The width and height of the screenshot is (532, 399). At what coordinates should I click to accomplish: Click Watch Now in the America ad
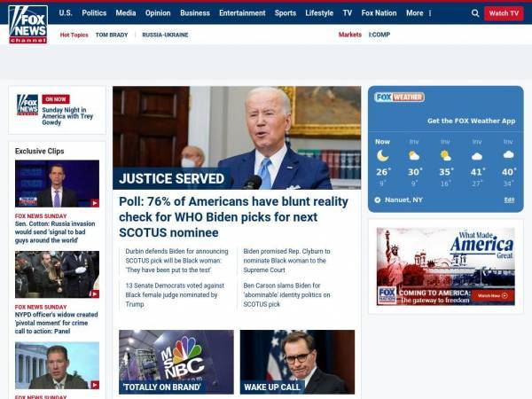[493, 296]
